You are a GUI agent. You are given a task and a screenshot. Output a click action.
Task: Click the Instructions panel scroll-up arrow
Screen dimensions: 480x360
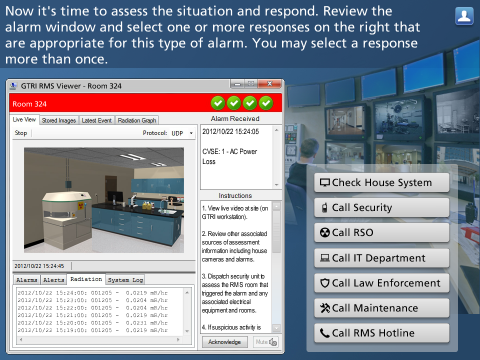click(x=276, y=206)
